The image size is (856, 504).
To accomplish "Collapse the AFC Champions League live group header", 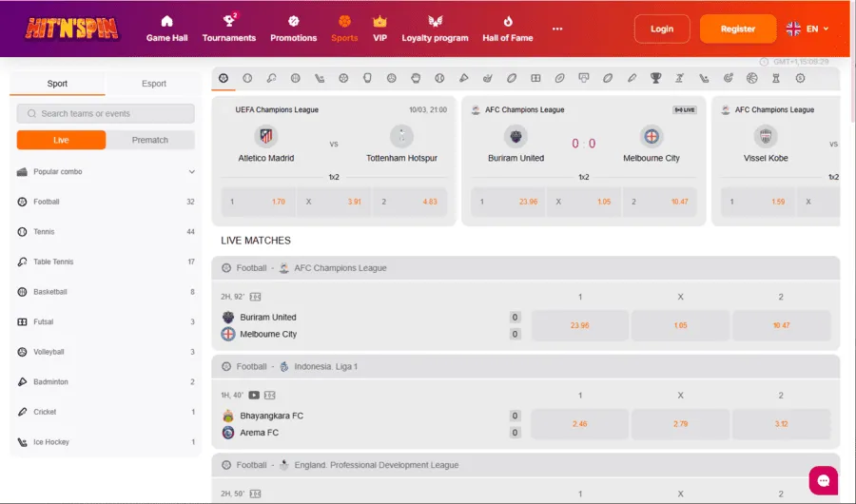I will (x=525, y=268).
